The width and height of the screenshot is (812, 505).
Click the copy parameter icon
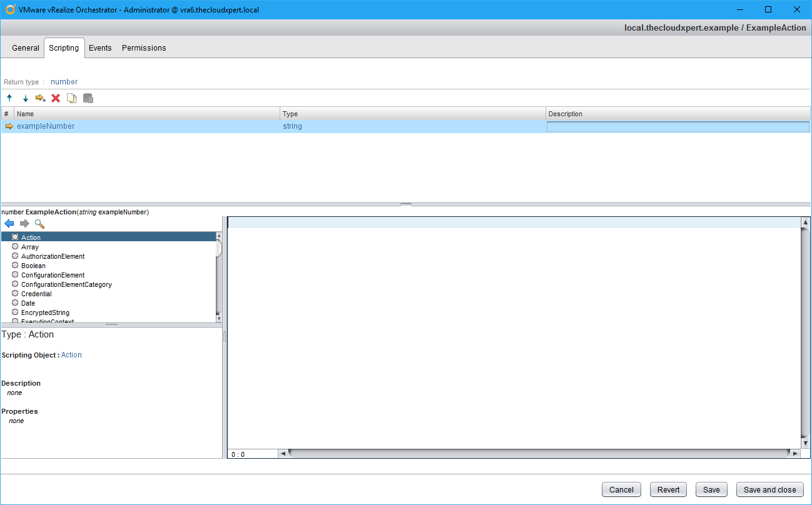coord(72,98)
